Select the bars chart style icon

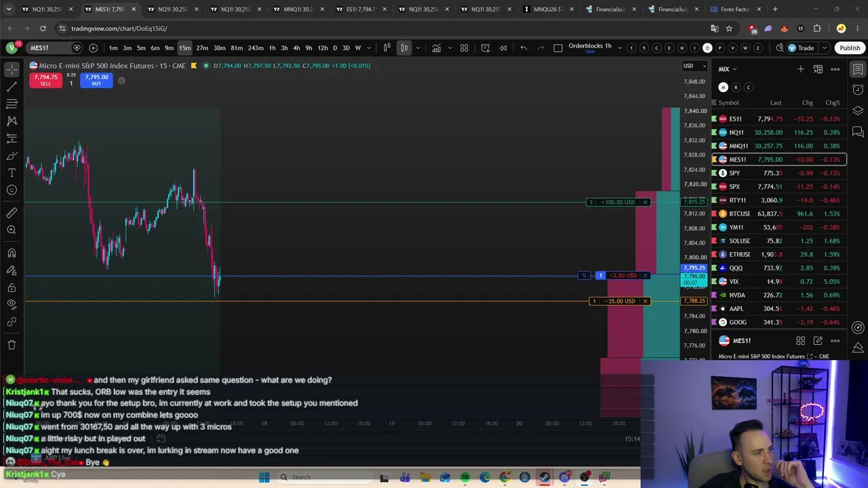coord(387,48)
